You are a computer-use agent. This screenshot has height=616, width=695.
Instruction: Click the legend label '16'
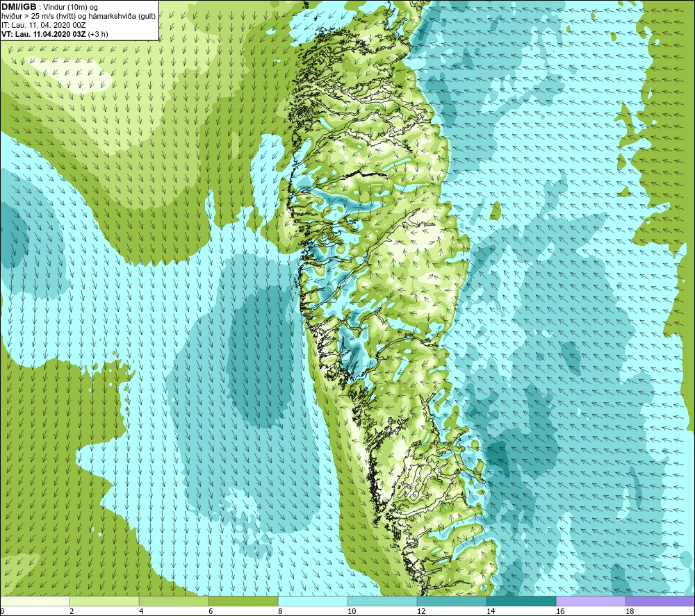click(x=560, y=611)
